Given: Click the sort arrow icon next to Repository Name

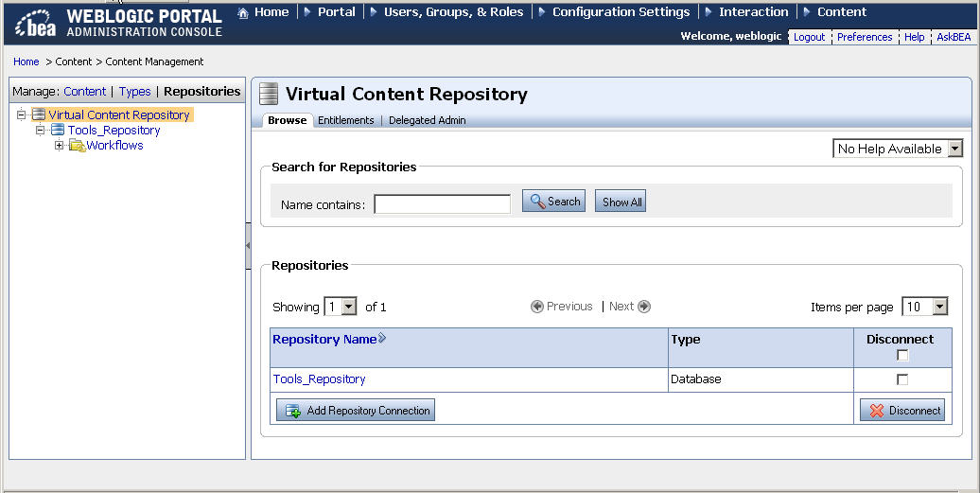Looking at the screenshot, I should [x=382, y=338].
